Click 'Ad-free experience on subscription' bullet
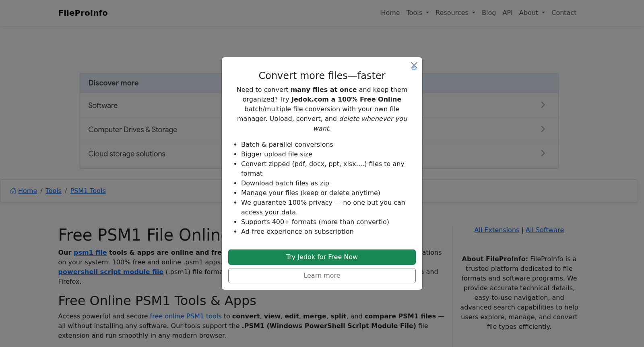This screenshot has height=347, width=644. pyautogui.click(x=297, y=232)
